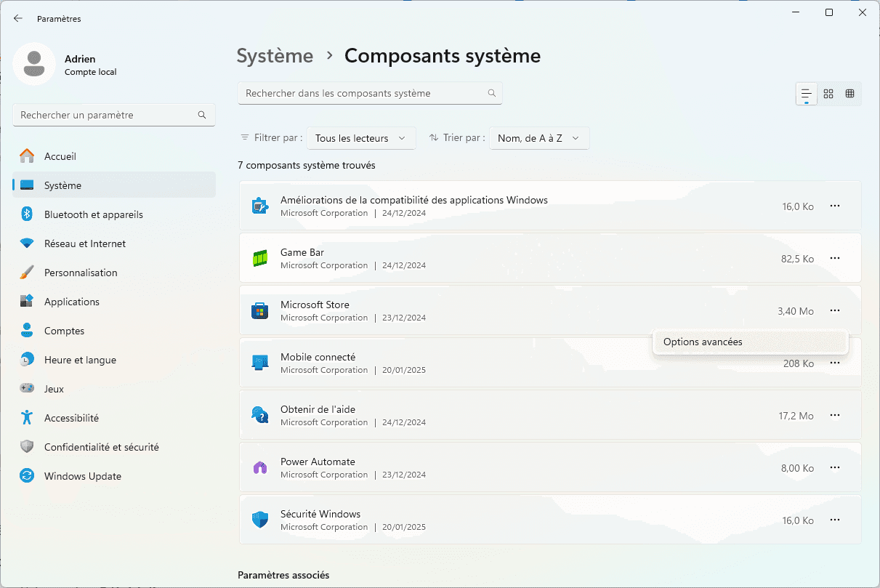
Task: Click the Accessibilité figure icon
Action: [27, 418]
